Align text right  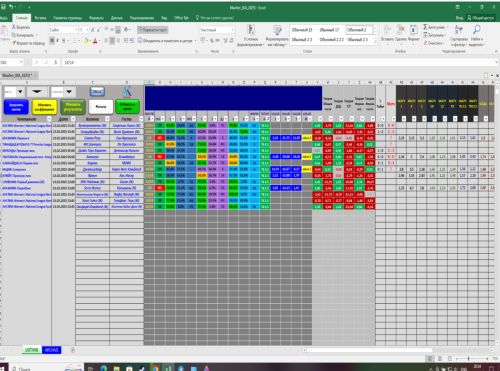[x=118, y=40]
